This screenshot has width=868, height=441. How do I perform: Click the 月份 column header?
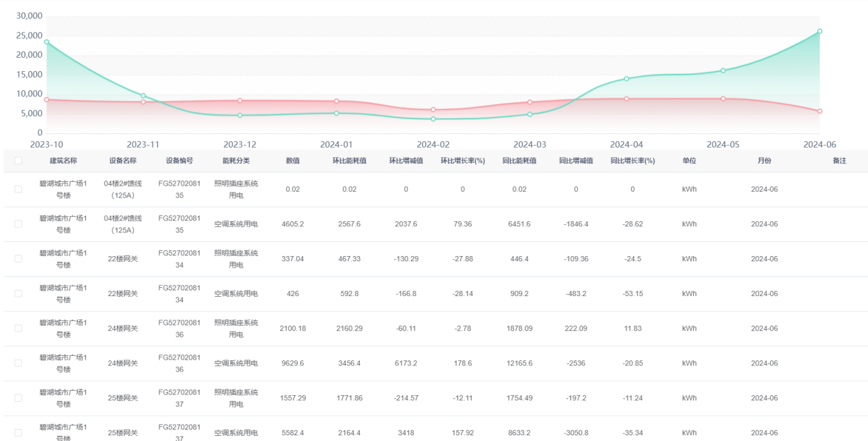pyautogui.click(x=764, y=161)
